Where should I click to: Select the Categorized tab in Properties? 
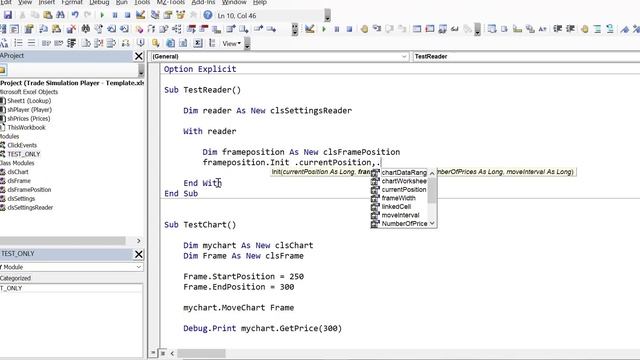[16, 278]
